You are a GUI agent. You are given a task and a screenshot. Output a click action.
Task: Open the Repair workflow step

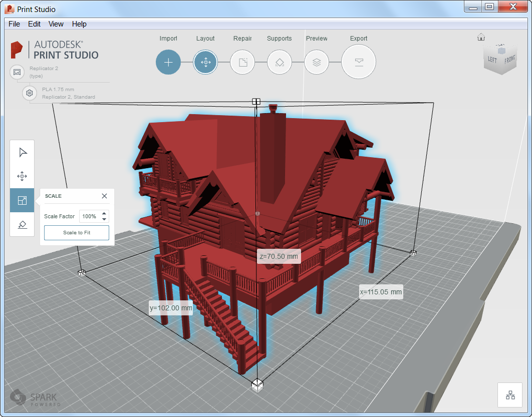242,62
